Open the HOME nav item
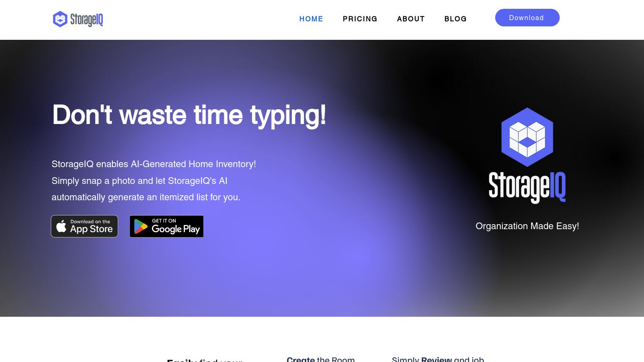Screen dimensions: 644x362 311,19
